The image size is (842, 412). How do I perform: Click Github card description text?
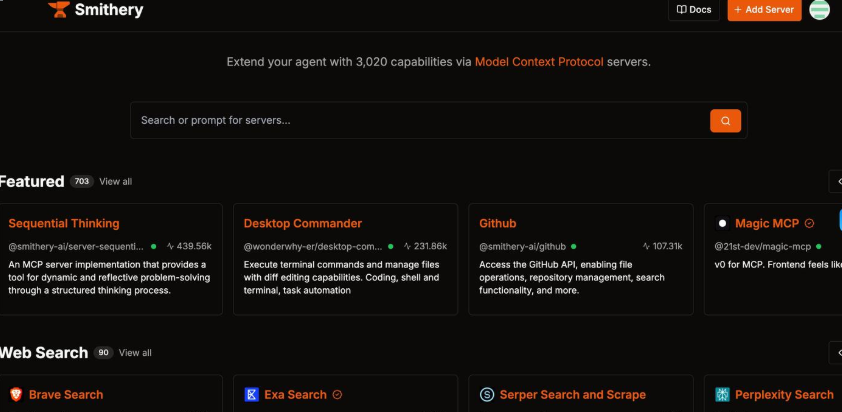[572, 278]
